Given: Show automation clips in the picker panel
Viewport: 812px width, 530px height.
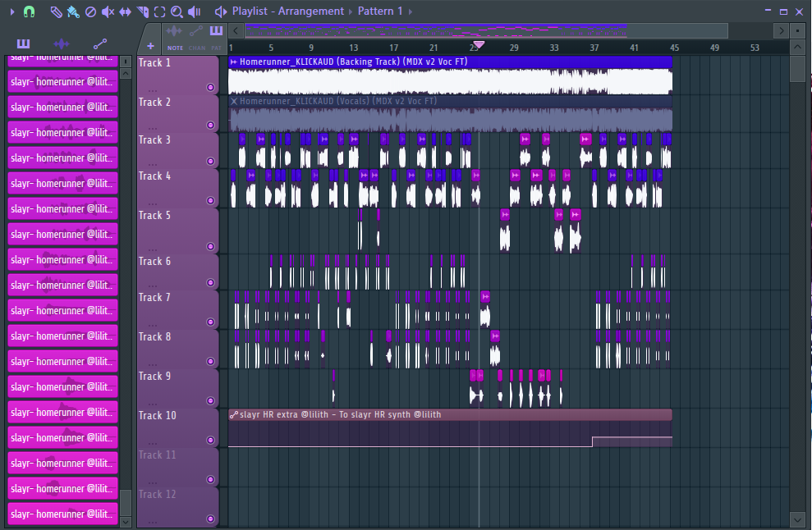Looking at the screenshot, I should click(x=100, y=44).
